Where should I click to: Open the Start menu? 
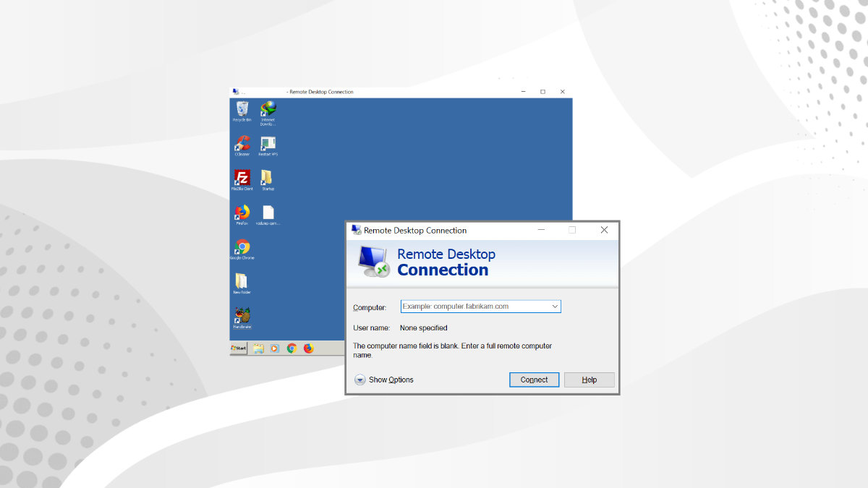click(x=237, y=348)
